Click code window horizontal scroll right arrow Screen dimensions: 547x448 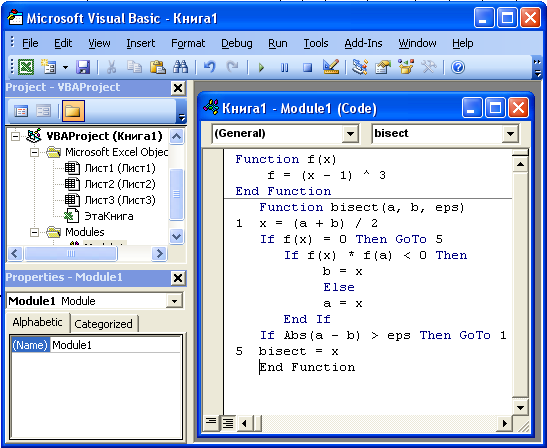(504, 423)
